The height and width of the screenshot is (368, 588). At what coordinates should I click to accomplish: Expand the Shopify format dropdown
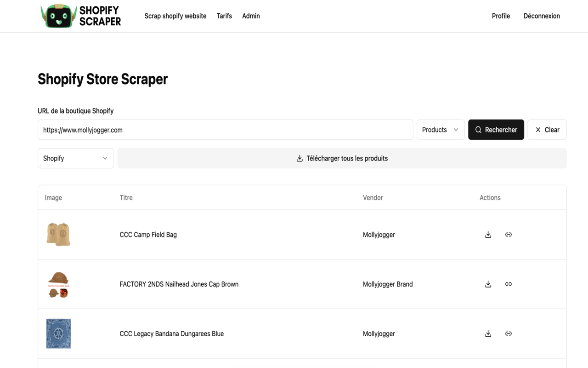pyautogui.click(x=76, y=158)
